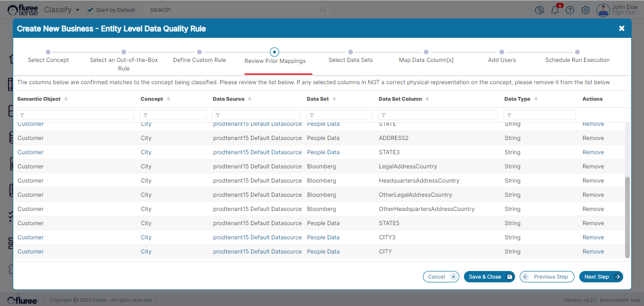Remove the CITY3 column mapping
Viewport: 644px width, 306px height.
(593, 237)
